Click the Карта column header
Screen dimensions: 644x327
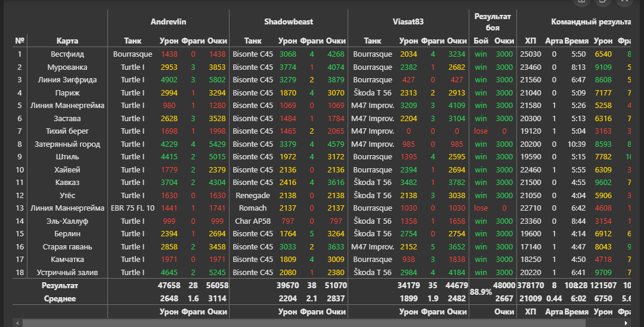pos(67,41)
